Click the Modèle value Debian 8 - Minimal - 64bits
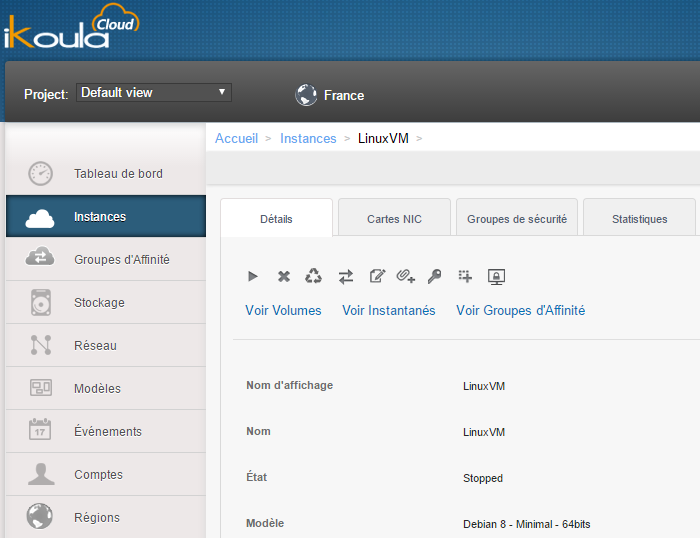The height and width of the screenshot is (538, 700). (x=526, y=524)
